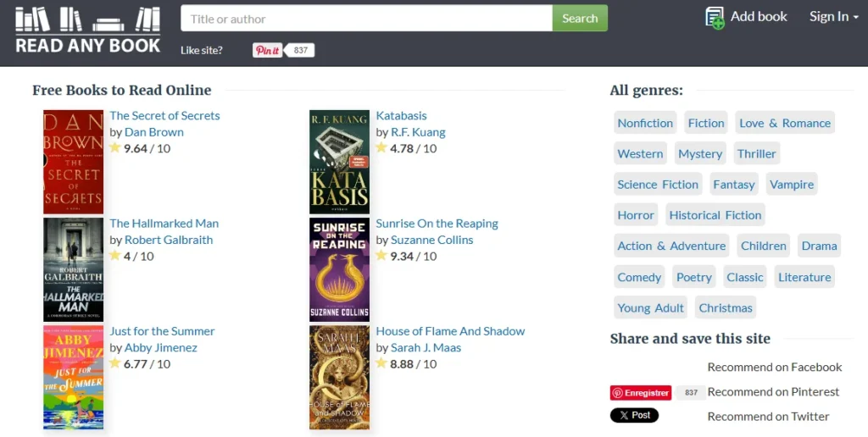Click the star next to 4 / 10

[115, 256]
